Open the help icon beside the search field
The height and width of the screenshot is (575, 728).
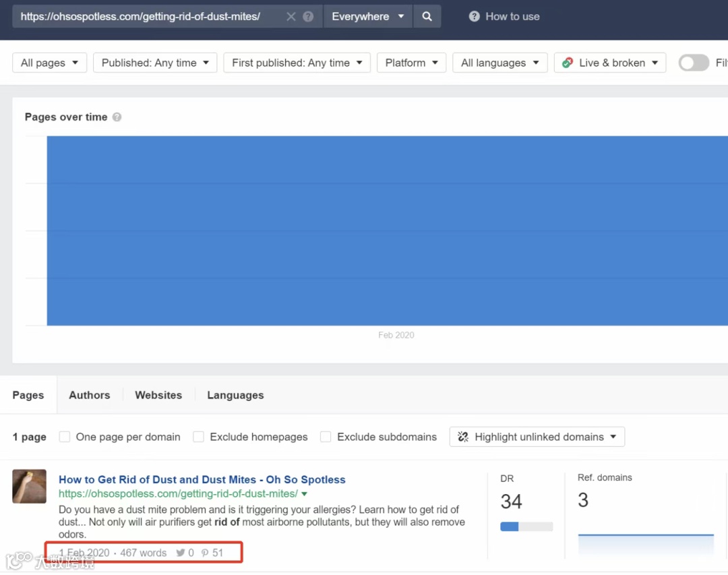pos(308,17)
